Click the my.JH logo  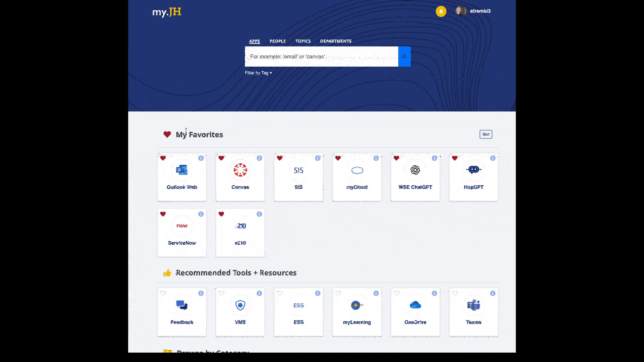point(167,12)
